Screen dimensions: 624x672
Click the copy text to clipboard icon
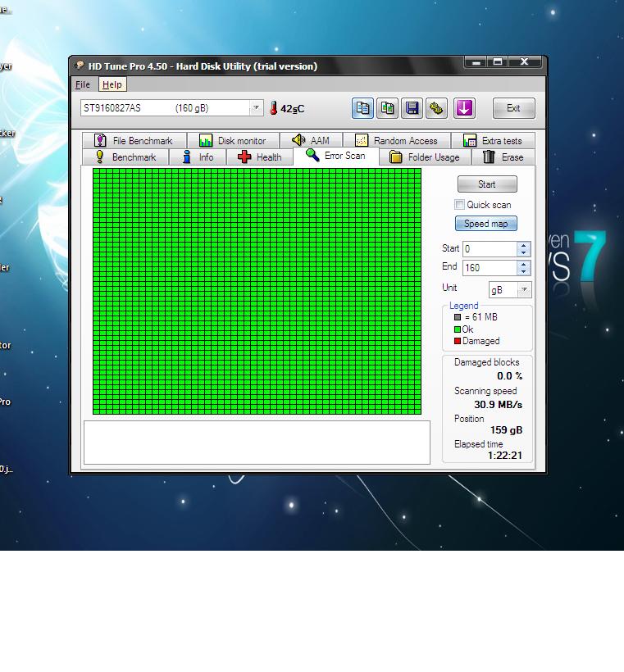pyautogui.click(x=362, y=108)
